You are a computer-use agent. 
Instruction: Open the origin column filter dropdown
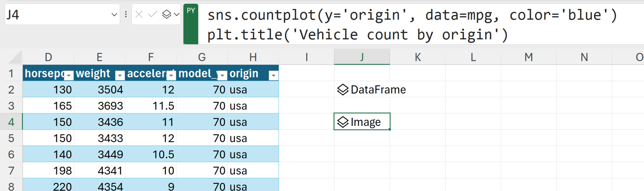click(273, 75)
